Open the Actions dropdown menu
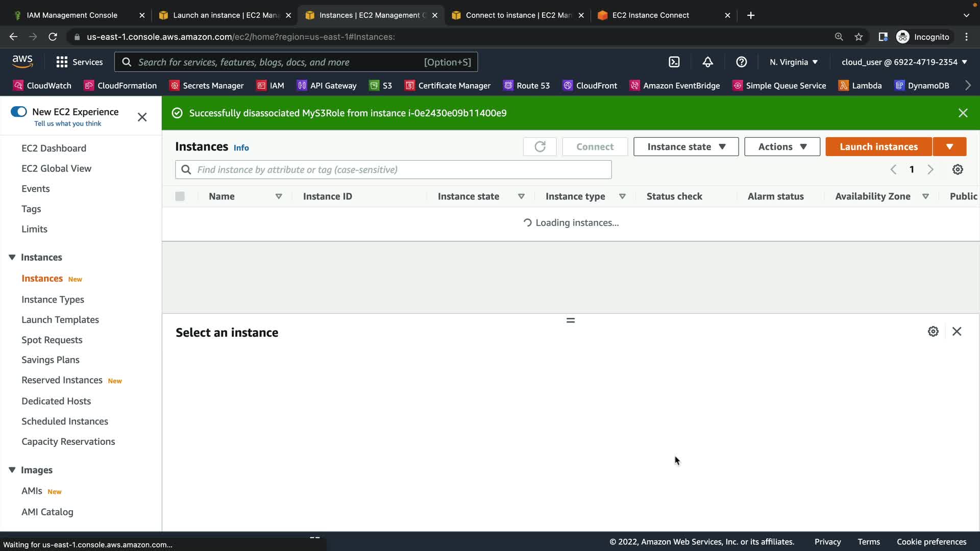Screen dimensions: 980x551 [x=782, y=147]
